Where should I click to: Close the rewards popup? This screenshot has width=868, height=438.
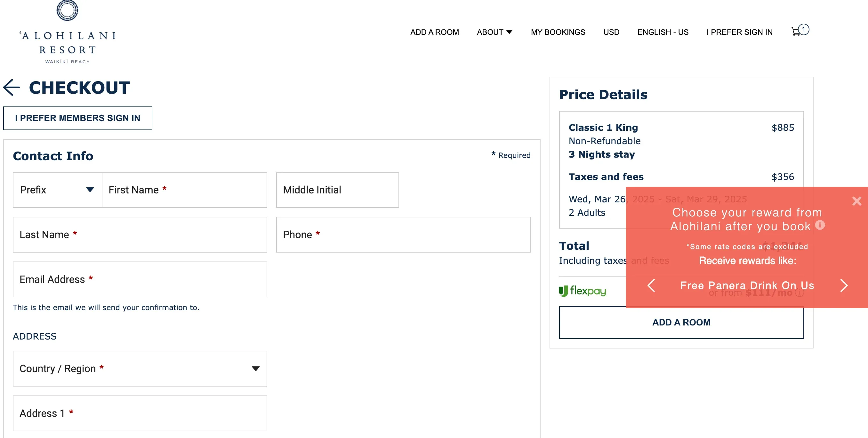[856, 201]
